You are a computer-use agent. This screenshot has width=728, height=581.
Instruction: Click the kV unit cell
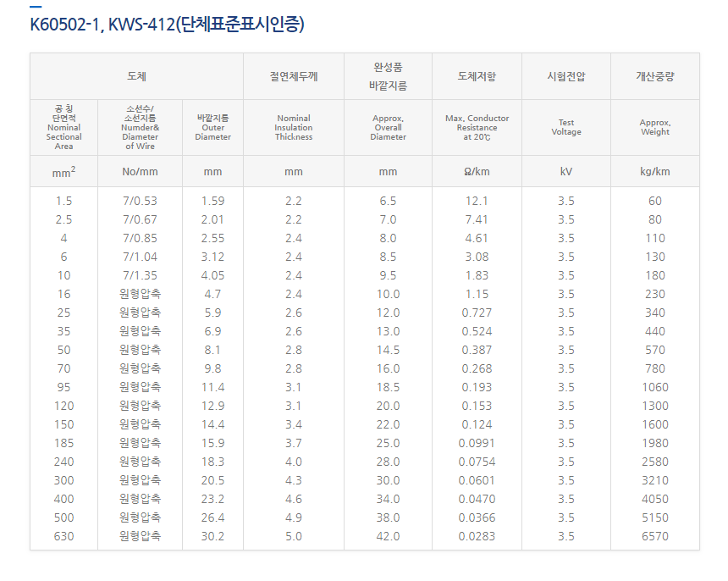pyautogui.click(x=565, y=171)
